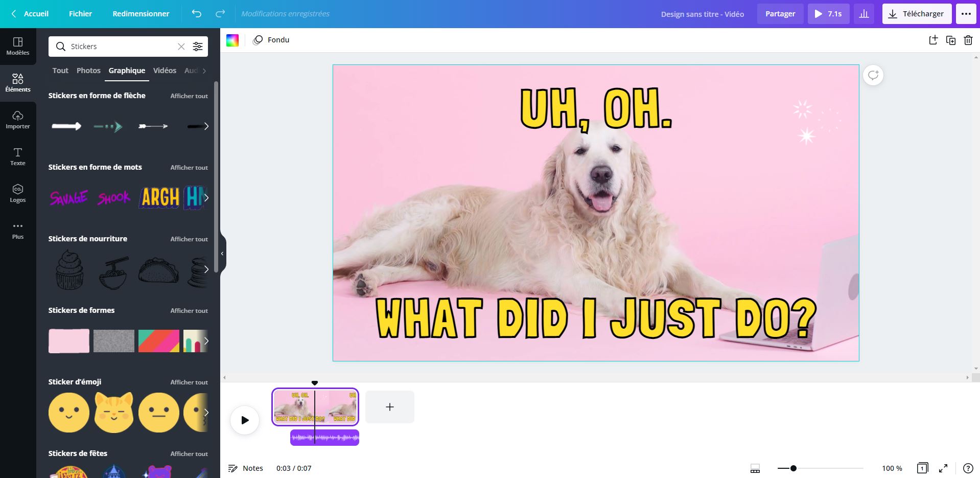Open search filters icon
Image resolution: width=980 pixels, height=478 pixels.
[x=198, y=47]
